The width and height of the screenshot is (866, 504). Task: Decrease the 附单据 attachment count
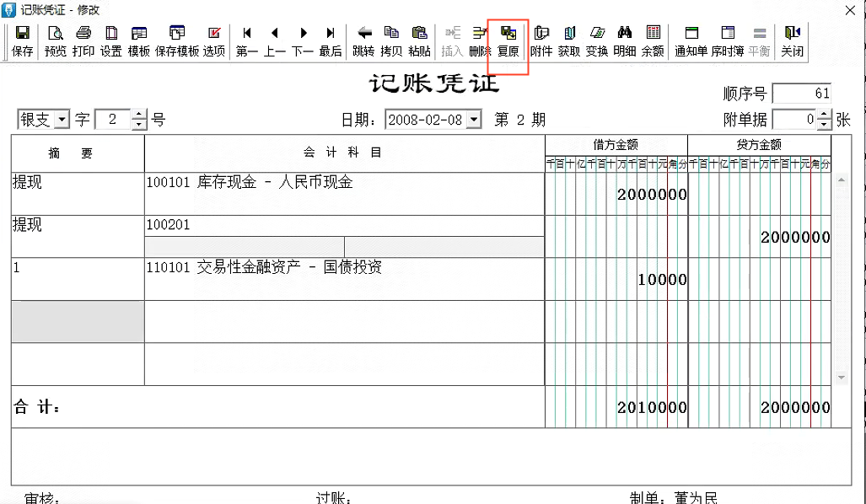coord(824,124)
